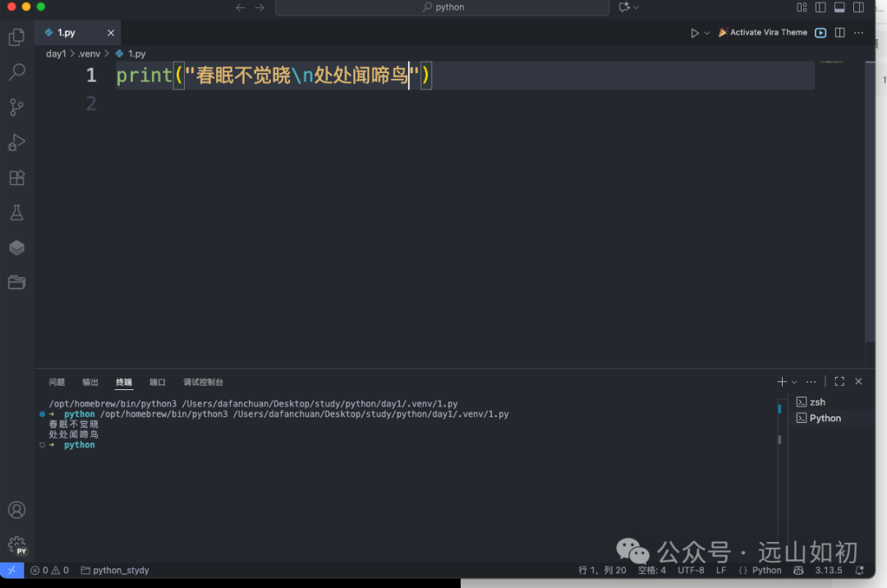The image size is (887, 588).
Task: Toggle primary sidebar visibility
Action: (x=820, y=7)
